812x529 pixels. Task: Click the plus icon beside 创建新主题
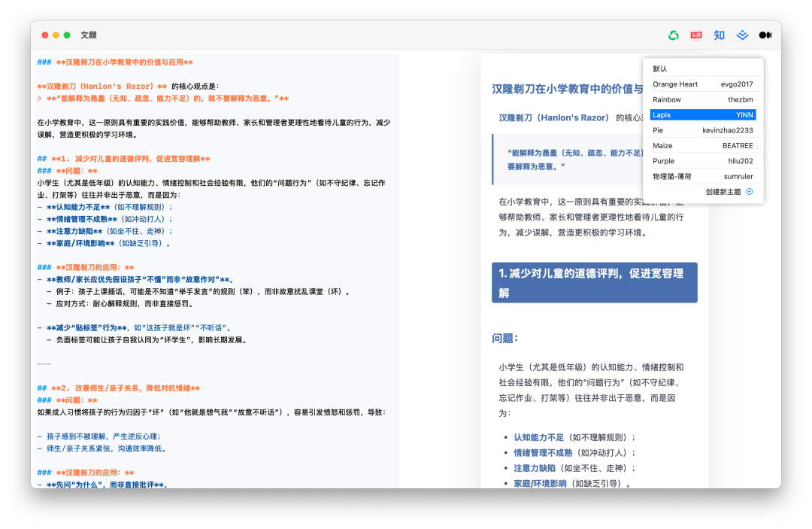coord(749,192)
